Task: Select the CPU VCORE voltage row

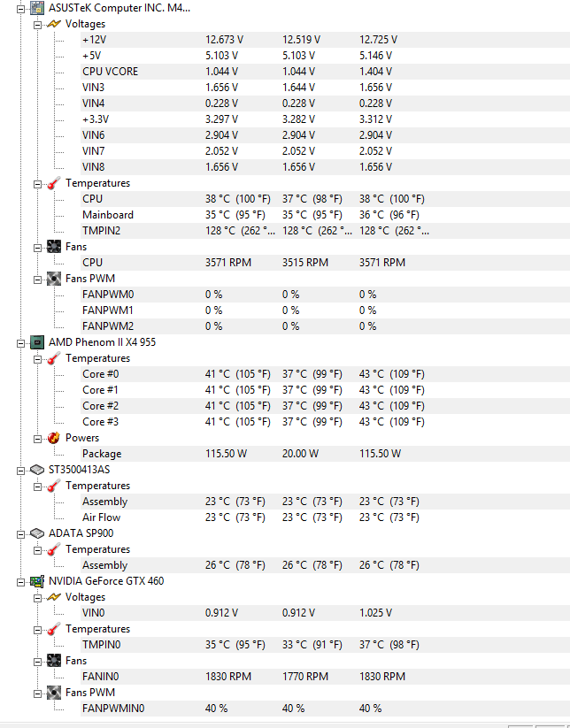Action: 325,72
